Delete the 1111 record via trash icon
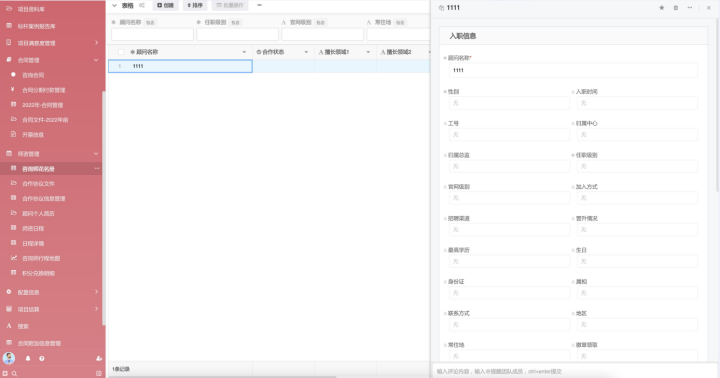Screen dimensions: 720x378 (675, 8)
